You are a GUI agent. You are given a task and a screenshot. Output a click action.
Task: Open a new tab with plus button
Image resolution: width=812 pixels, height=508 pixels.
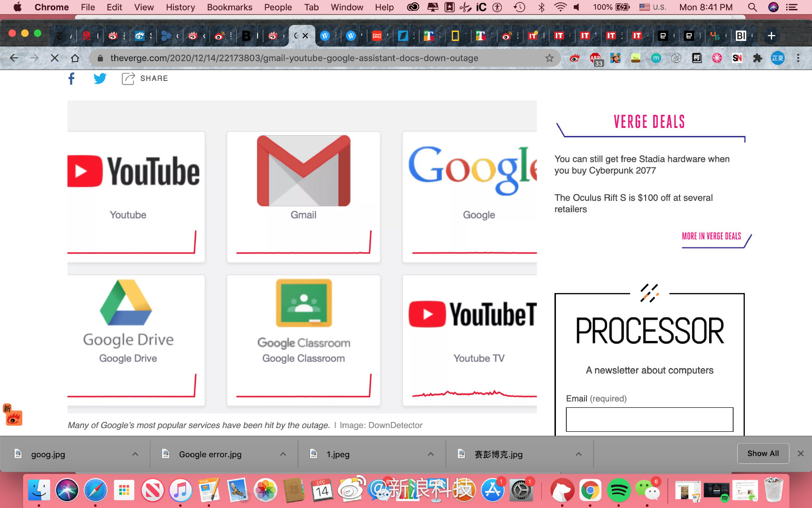[x=771, y=36]
